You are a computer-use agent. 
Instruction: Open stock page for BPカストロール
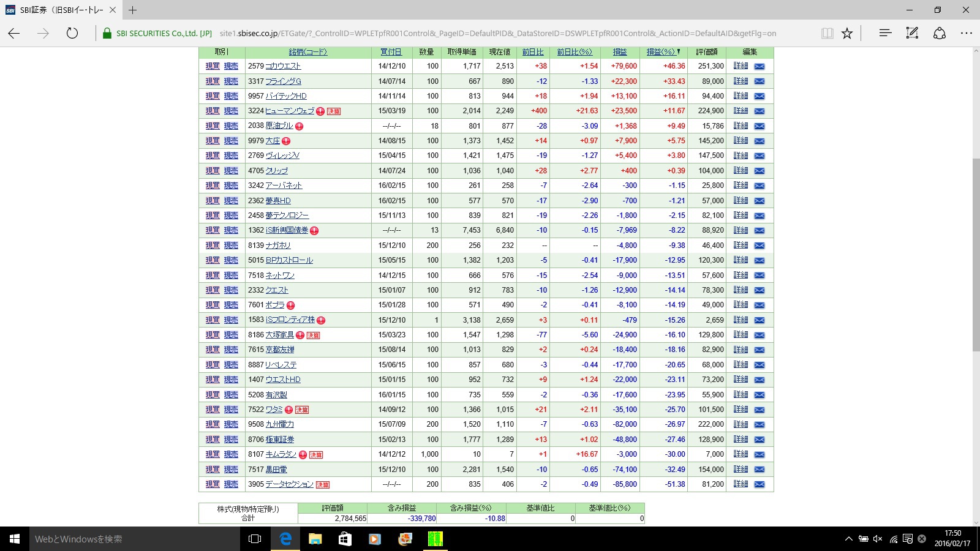(x=289, y=261)
